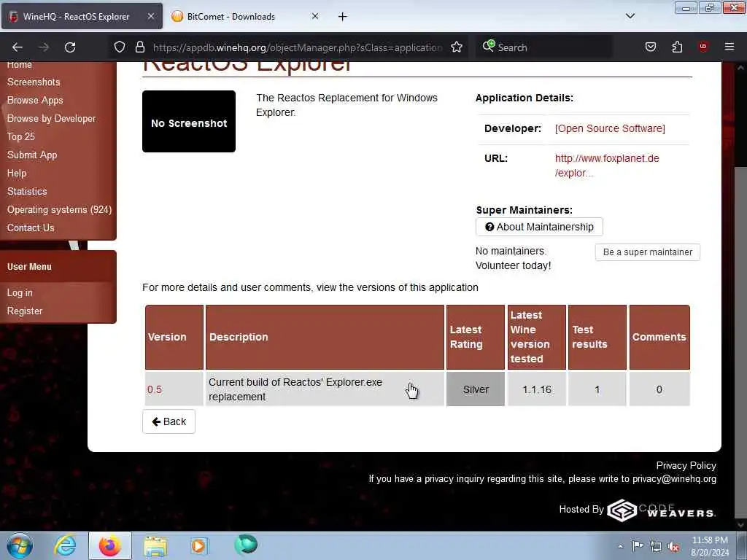The height and width of the screenshot is (560, 747).
Task: Click the Silver rating cell
Action: pyautogui.click(x=476, y=389)
